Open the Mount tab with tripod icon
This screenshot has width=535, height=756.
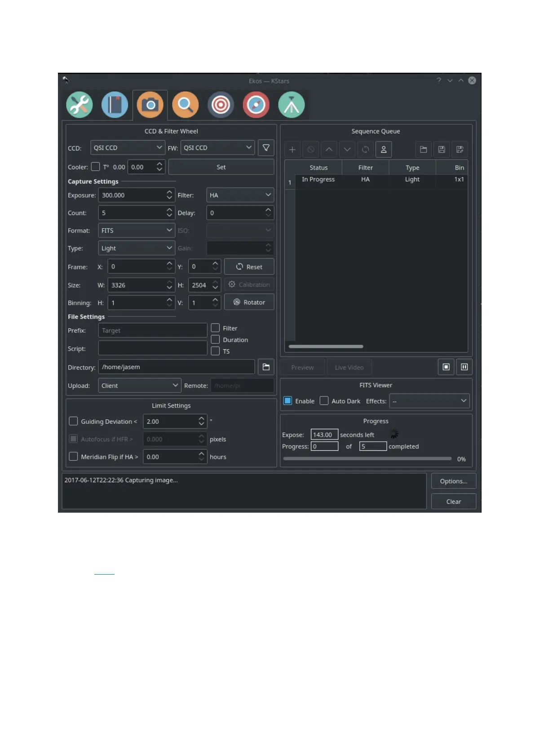292,105
